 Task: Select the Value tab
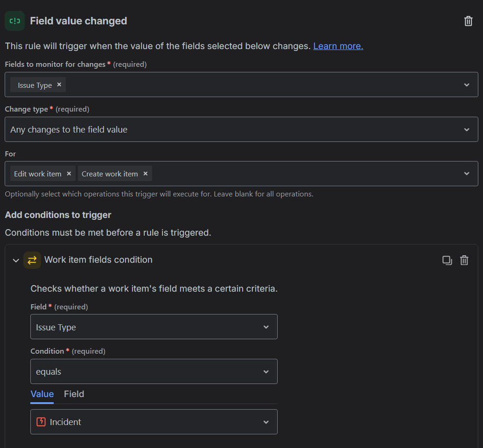tap(42, 394)
